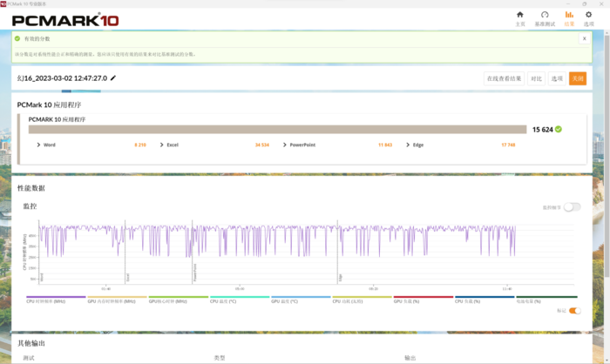610x364 pixels.
Task: Click the PowerPoint marker line on chart
Action: (x=193, y=253)
